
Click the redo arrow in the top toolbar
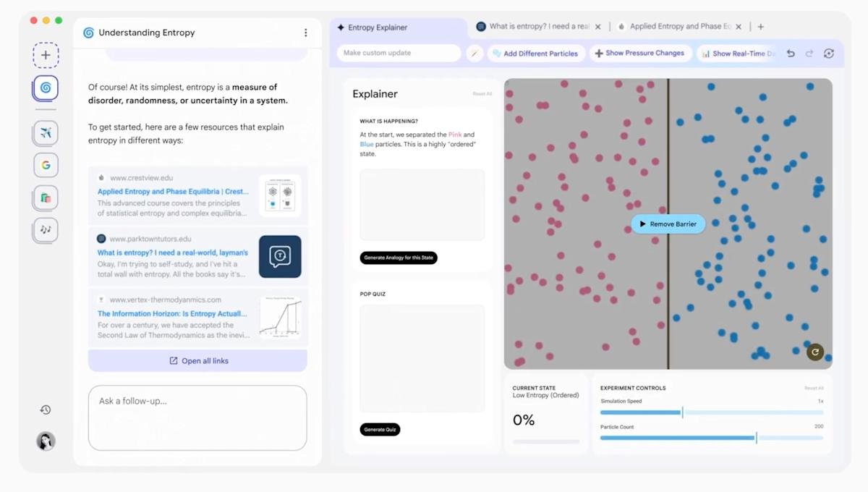tap(809, 53)
